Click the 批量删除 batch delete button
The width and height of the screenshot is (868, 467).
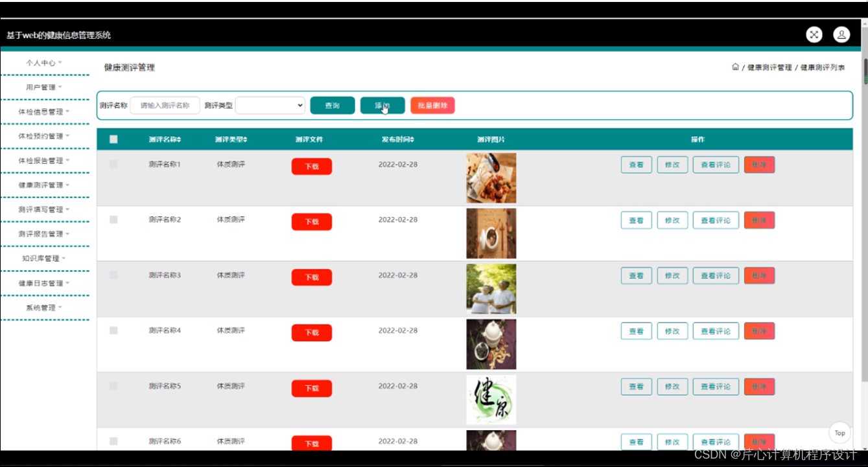[432, 106]
